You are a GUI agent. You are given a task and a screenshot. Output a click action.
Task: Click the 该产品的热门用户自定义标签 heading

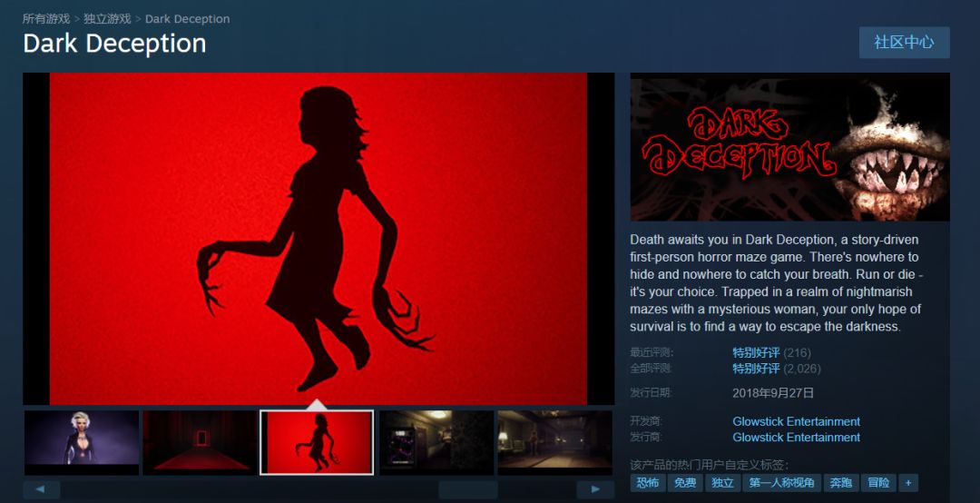[x=710, y=465]
